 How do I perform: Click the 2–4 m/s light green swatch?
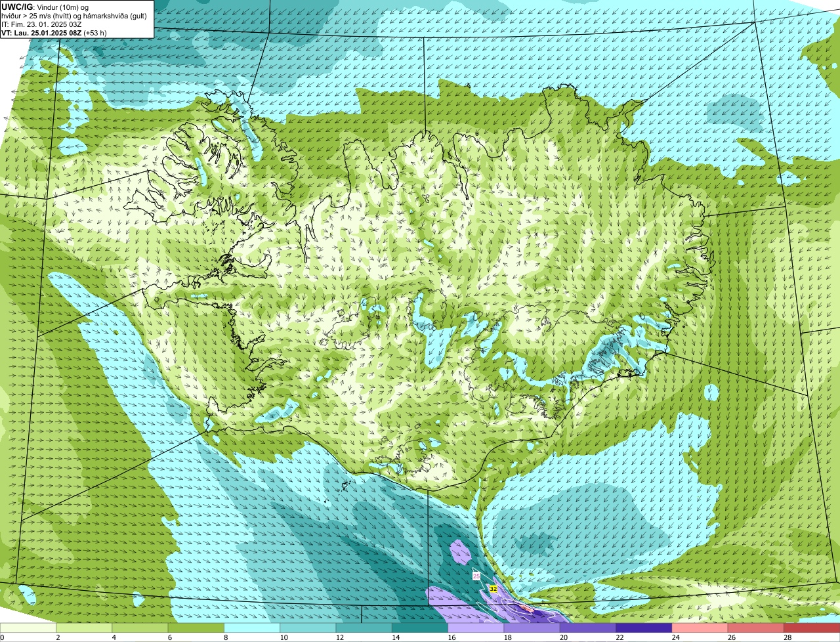click(x=84, y=628)
